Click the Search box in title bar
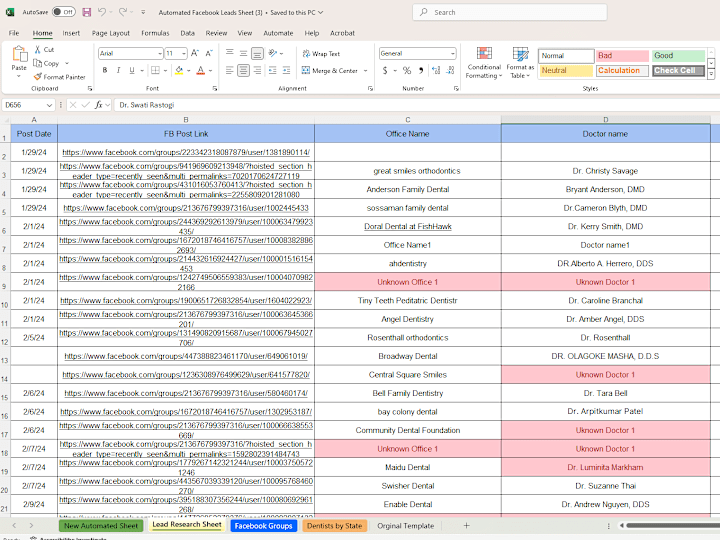The height and width of the screenshot is (540, 720). tap(510, 12)
